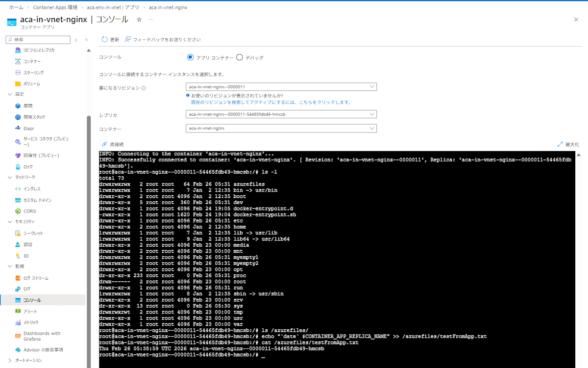Open the Lock (ロック) icon
The width and height of the screenshot is (588, 368).
[x=18, y=167]
